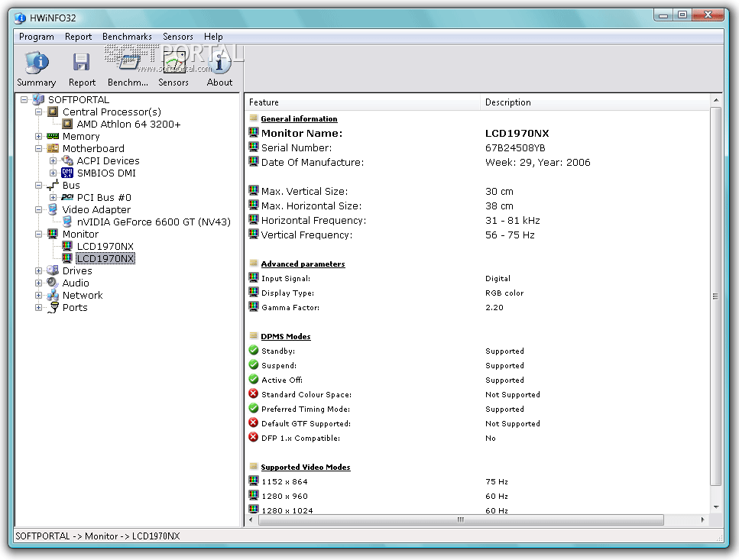Click the serial number value 67B24508YB
Viewport: 739px width, 560px height.
click(x=515, y=148)
